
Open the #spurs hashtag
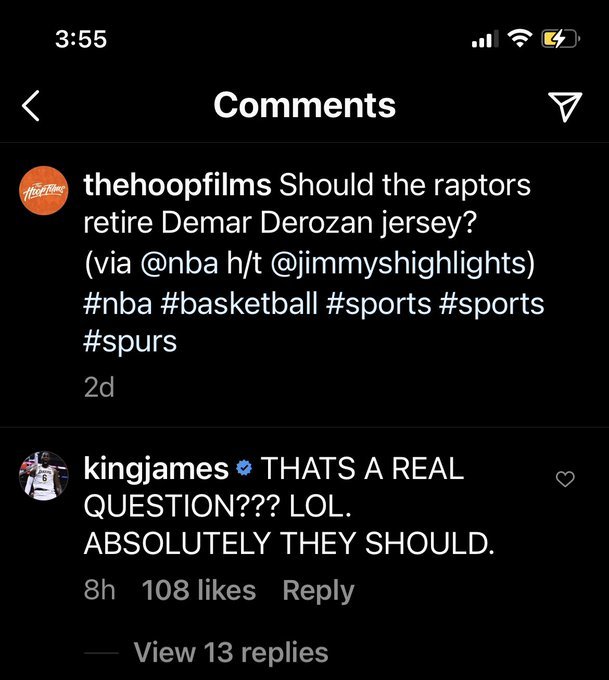(130, 341)
